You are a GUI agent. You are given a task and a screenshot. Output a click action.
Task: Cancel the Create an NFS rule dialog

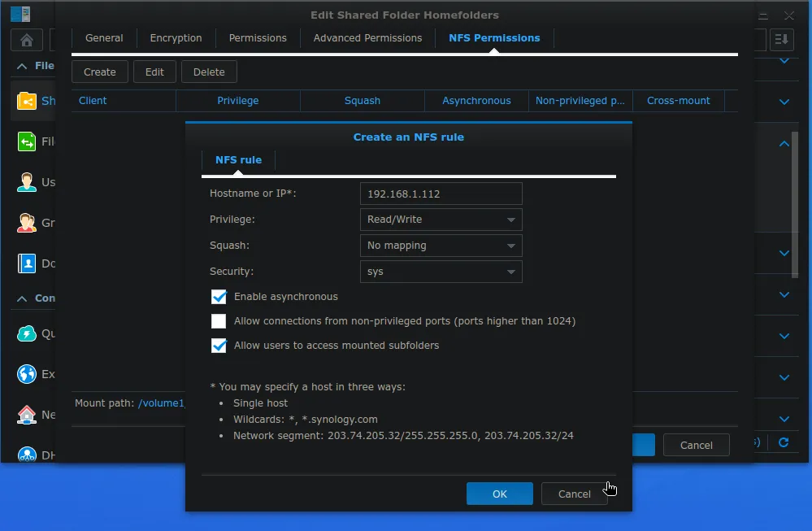coord(574,494)
